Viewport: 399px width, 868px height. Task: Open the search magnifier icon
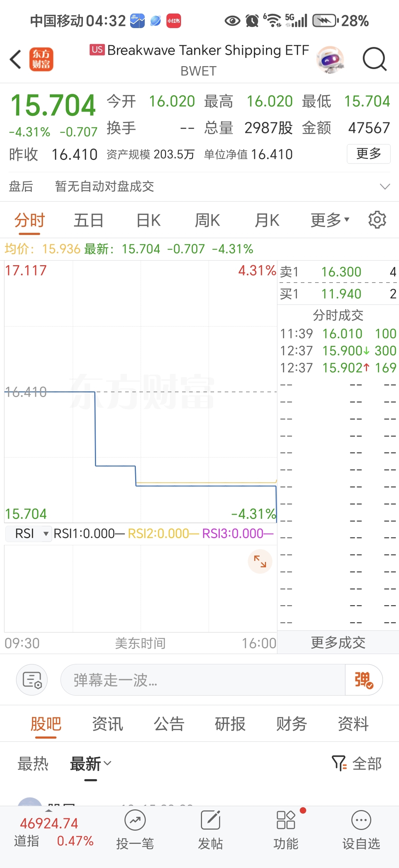pyautogui.click(x=374, y=59)
